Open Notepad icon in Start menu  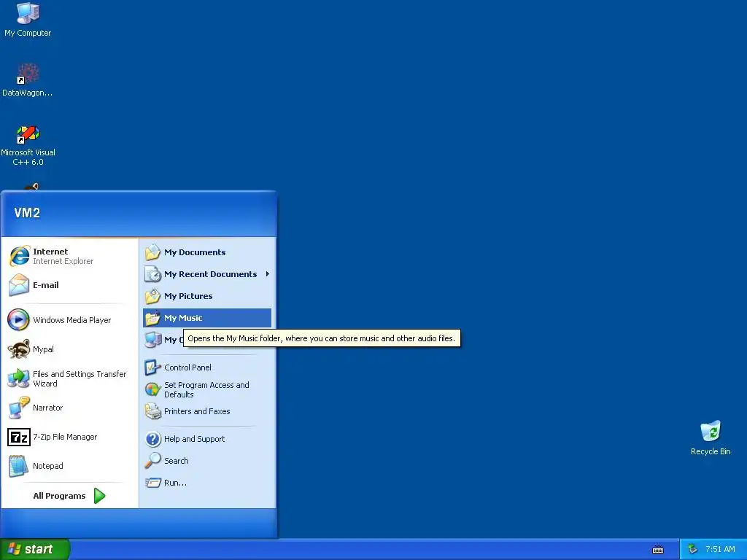click(x=18, y=466)
